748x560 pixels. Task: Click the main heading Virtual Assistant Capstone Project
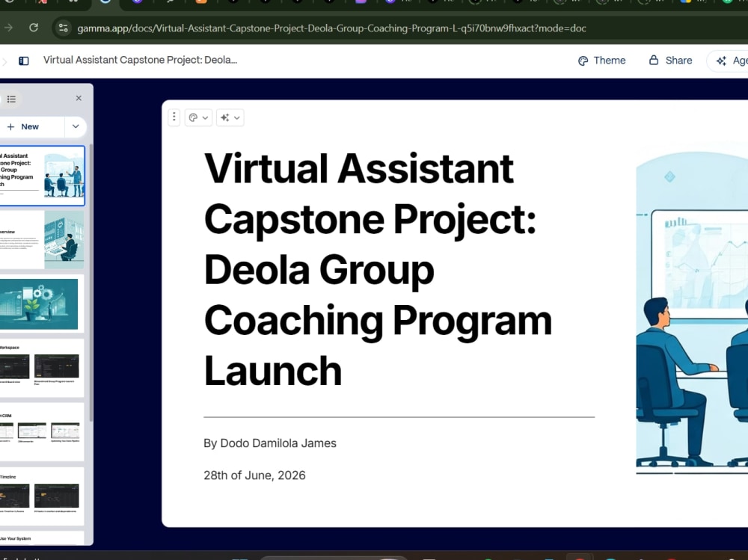tap(378, 269)
